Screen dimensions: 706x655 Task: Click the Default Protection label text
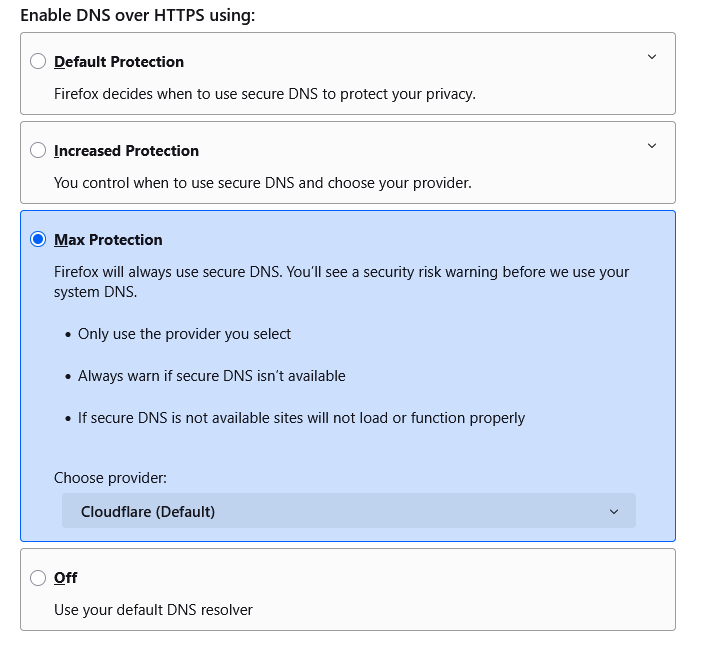tap(119, 62)
